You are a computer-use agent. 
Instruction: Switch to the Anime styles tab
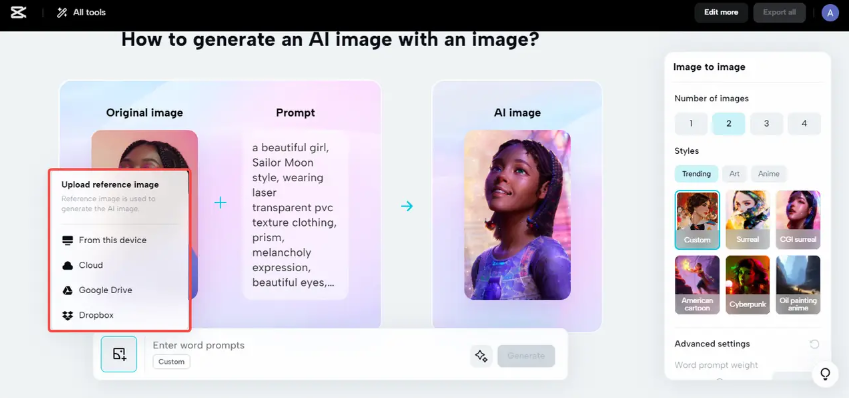(768, 174)
